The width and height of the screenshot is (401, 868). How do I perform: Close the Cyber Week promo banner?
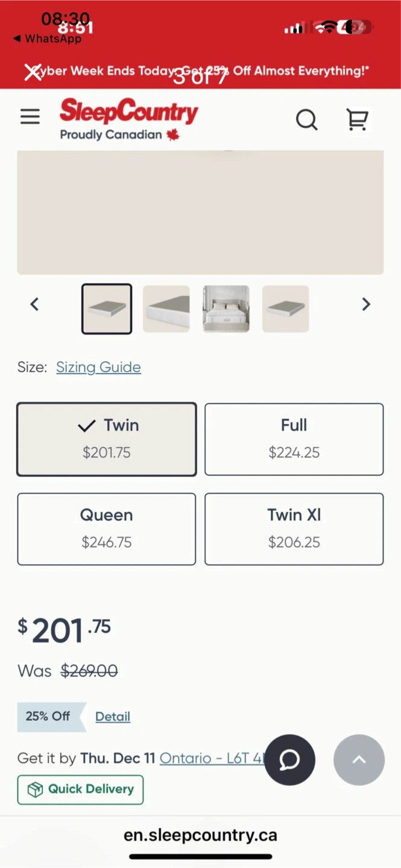pyautogui.click(x=33, y=72)
